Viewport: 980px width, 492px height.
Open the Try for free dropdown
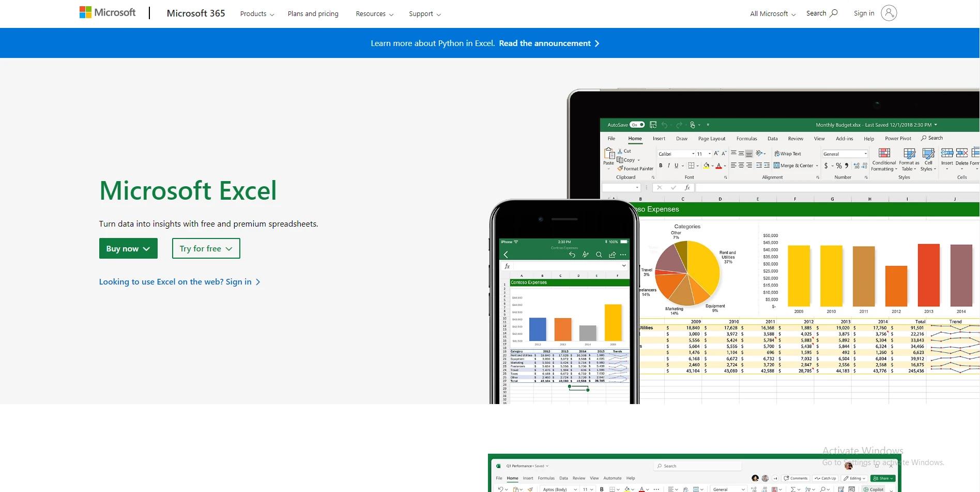coord(206,248)
